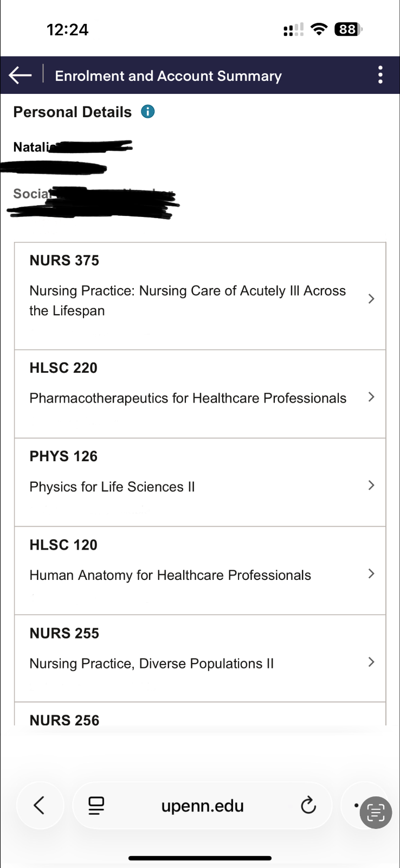
Task: Reload the page with the refresh icon
Action: [x=308, y=806]
